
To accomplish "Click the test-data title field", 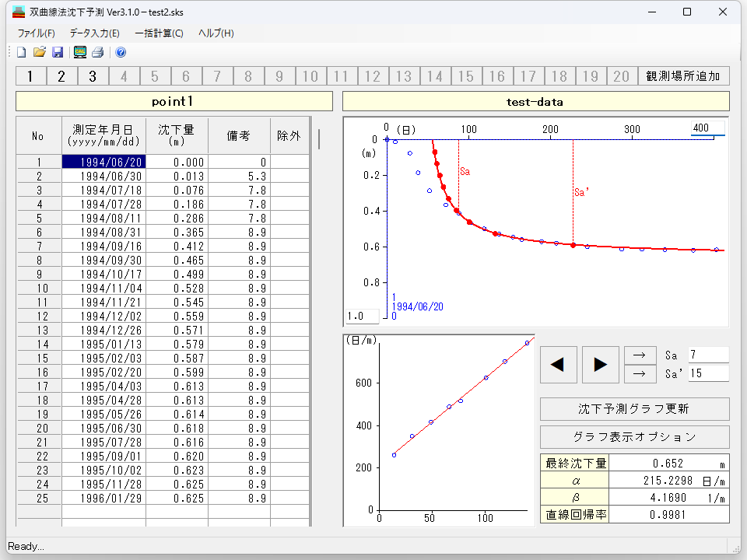I will pyautogui.click(x=536, y=101).
